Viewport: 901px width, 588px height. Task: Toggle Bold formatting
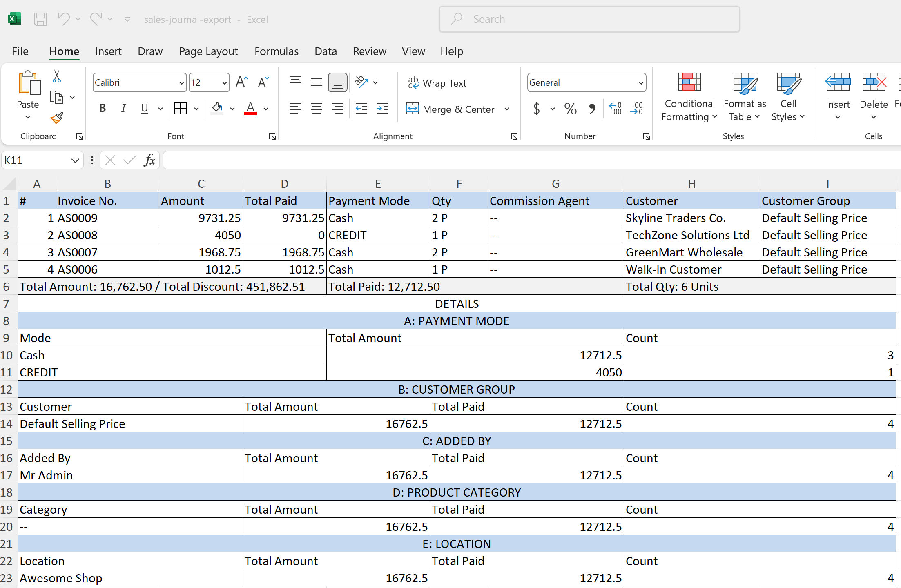pyautogui.click(x=103, y=108)
